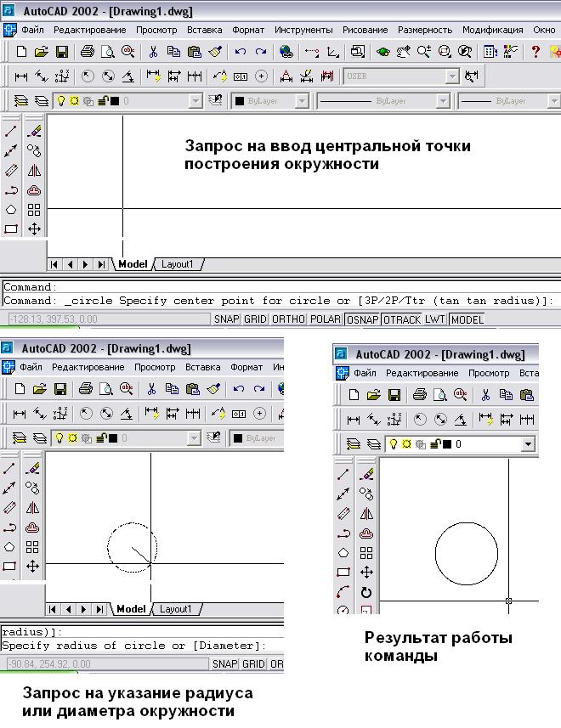Click the globe hyperlink icon in the top window
This screenshot has width=561, height=728.
click(x=286, y=51)
